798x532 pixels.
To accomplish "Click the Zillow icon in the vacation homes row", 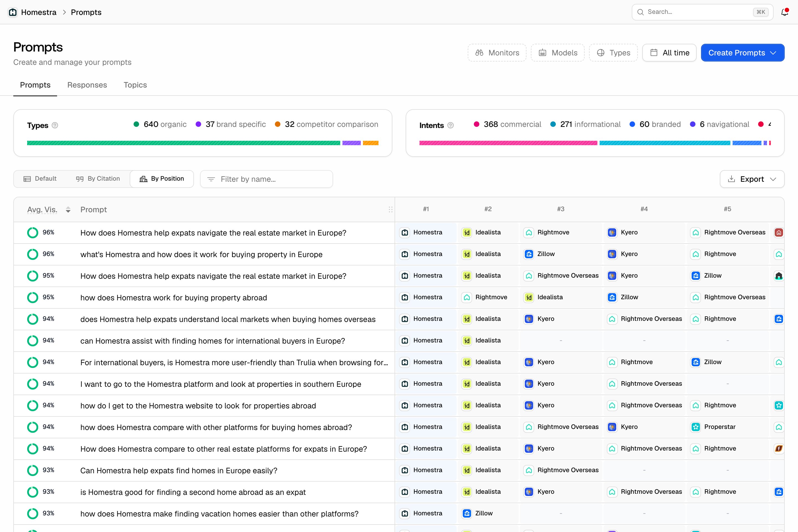I will tap(467, 513).
